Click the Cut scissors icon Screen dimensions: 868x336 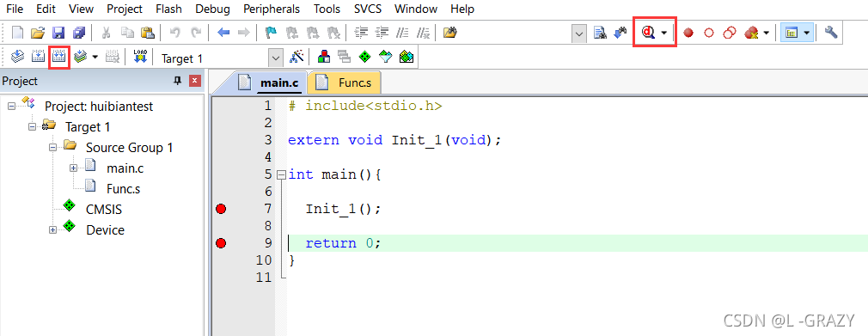tap(107, 33)
